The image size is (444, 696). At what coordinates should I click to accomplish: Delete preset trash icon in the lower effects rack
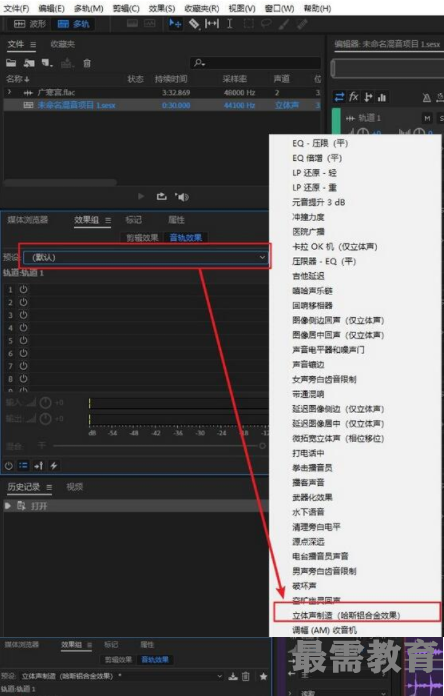click(246, 676)
